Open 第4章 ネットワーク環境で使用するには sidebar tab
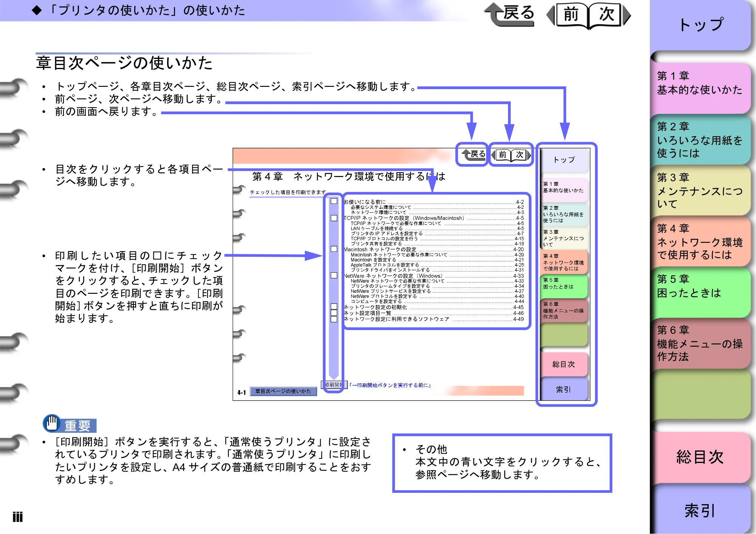The image size is (756, 534). click(700, 241)
